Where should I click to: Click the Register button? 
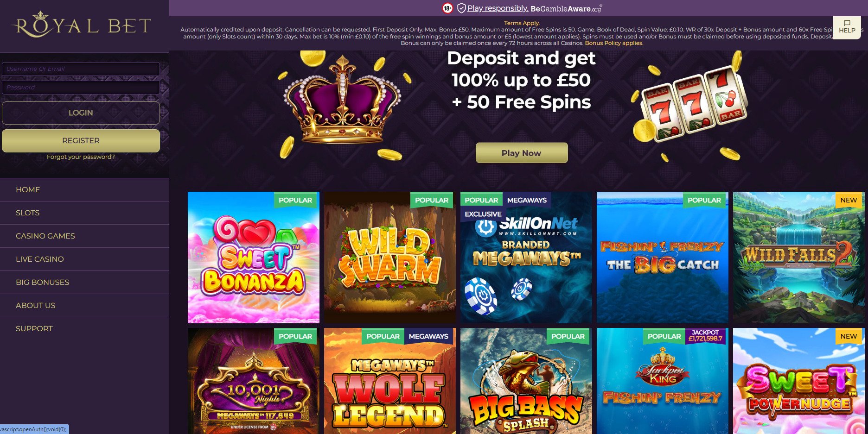pyautogui.click(x=81, y=141)
